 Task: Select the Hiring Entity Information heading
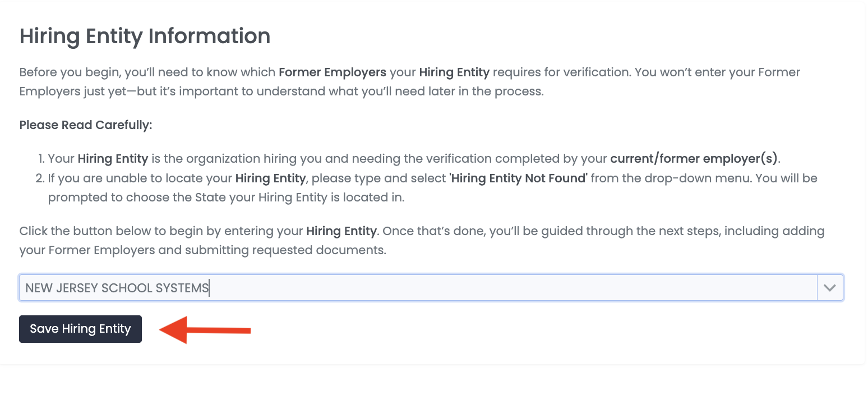pyautogui.click(x=145, y=36)
